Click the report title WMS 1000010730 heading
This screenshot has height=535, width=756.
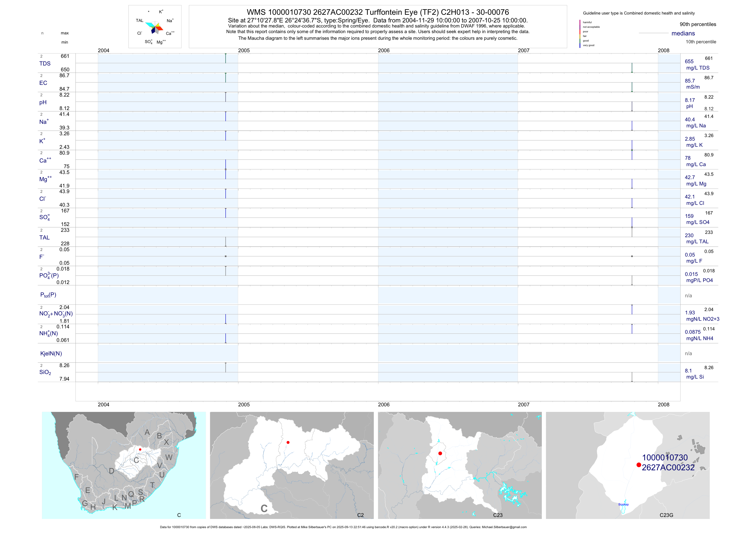pyautogui.click(x=378, y=12)
